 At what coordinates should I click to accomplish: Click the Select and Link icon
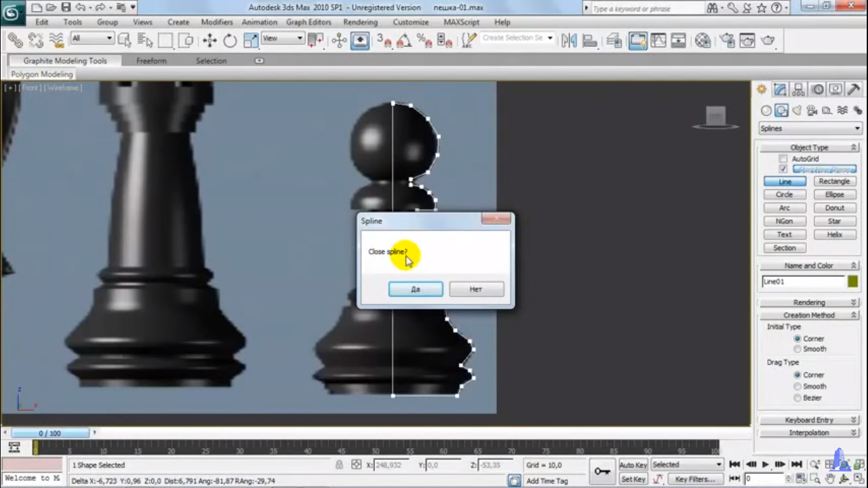coord(15,41)
